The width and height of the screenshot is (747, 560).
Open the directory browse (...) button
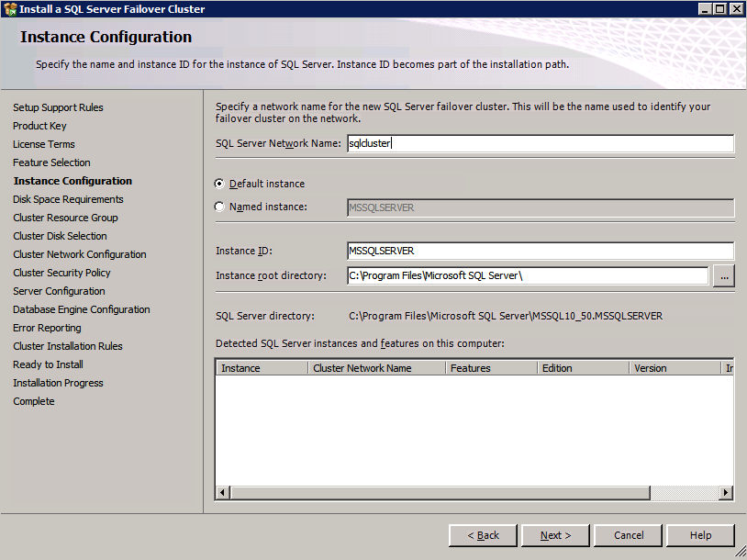(x=724, y=276)
